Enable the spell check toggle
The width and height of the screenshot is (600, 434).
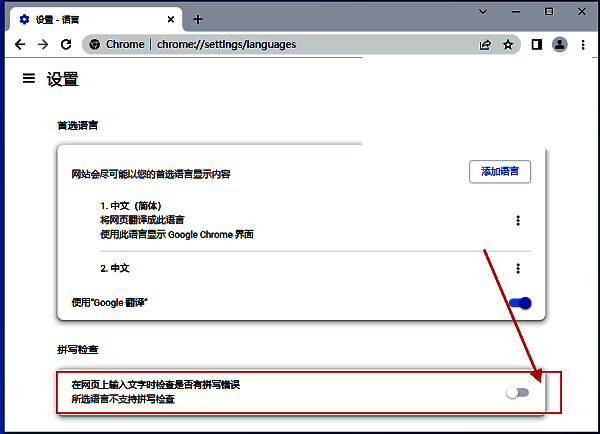[x=517, y=393]
